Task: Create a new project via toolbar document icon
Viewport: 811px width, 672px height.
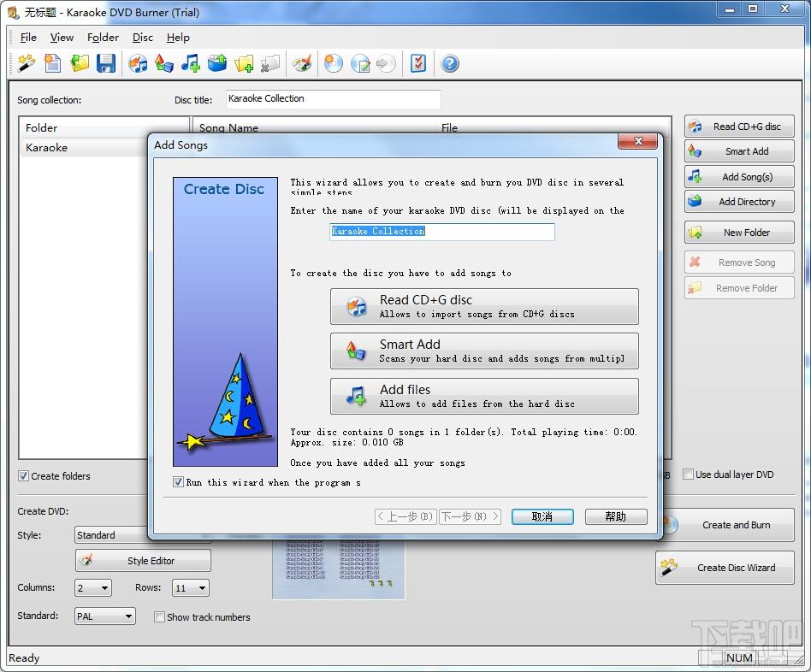Action: click(52, 63)
